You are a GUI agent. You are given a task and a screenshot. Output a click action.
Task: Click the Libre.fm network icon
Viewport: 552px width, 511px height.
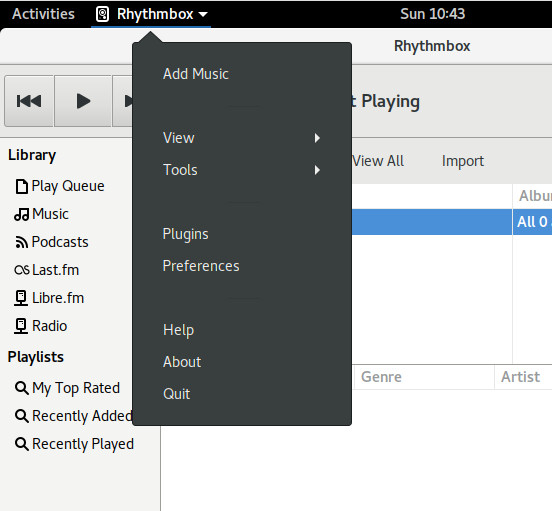click(21, 298)
